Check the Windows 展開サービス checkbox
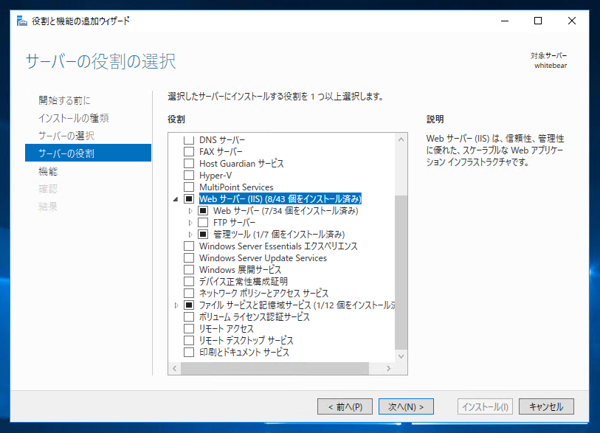This screenshot has height=433, width=600. click(189, 270)
